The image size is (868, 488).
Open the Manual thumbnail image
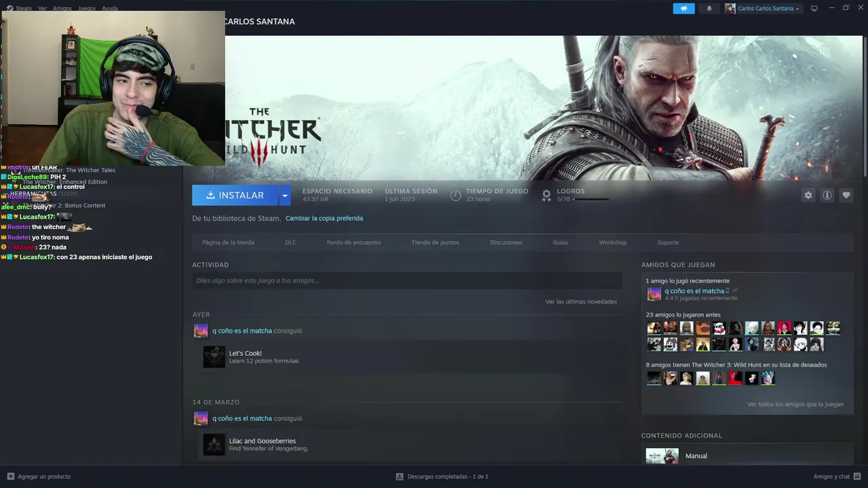click(x=662, y=456)
